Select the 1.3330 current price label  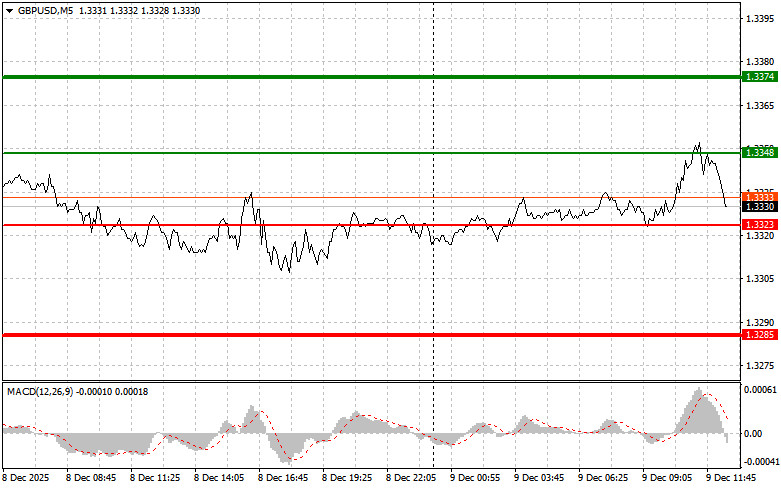point(760,207)
